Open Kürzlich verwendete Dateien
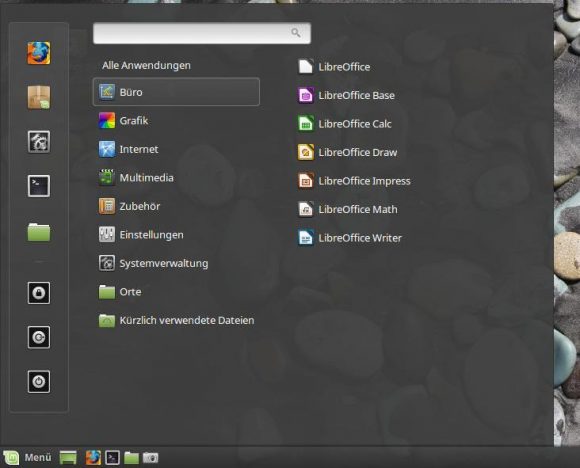Viewport: 580px width, 468px height. click(176, 320)
